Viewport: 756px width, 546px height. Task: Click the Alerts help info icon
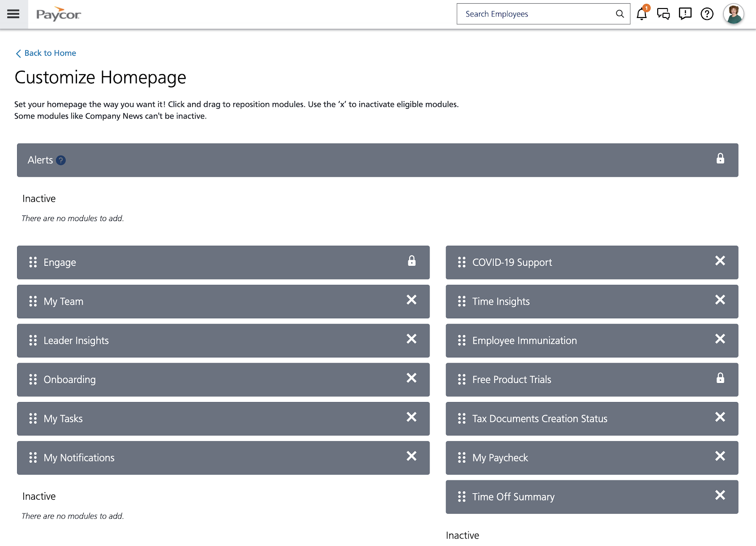pyautogui.click(x=61, y=161)
